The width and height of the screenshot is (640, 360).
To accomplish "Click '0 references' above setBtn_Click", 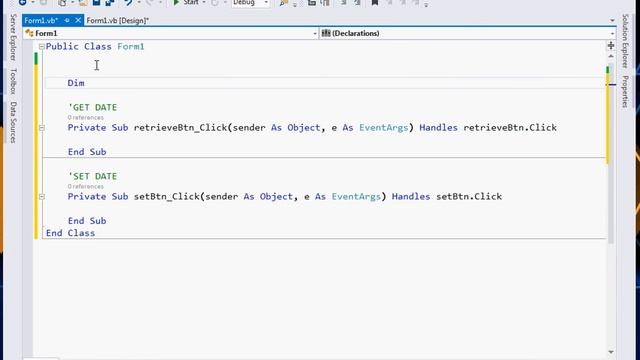I will pyautogui.click(x=86, y=187).
